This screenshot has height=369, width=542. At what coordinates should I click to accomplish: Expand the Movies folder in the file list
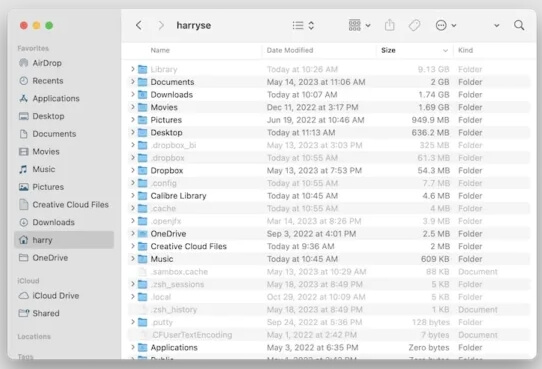(x=133, y=107)
